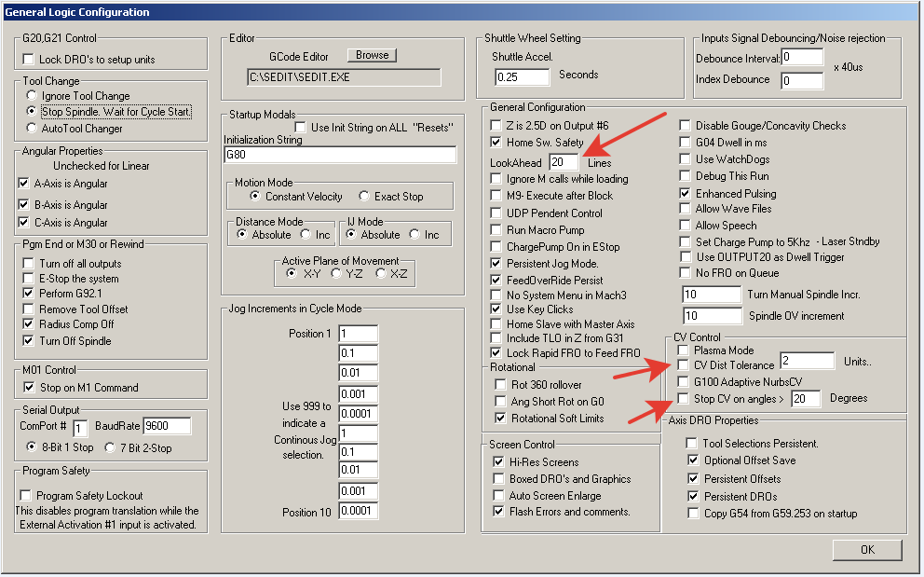Enable Tool Selections Persistent
The height and width of the screenshot is (577, 924).
692,443
